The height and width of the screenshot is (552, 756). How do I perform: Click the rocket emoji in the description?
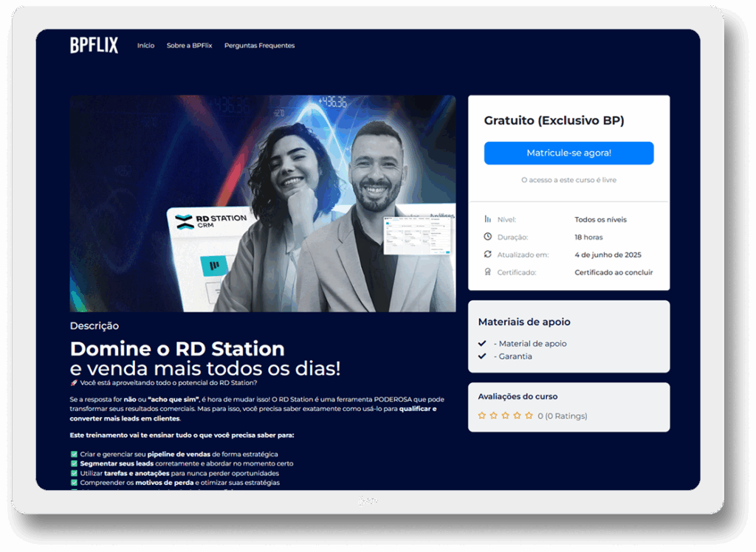(x=74, y=383)
